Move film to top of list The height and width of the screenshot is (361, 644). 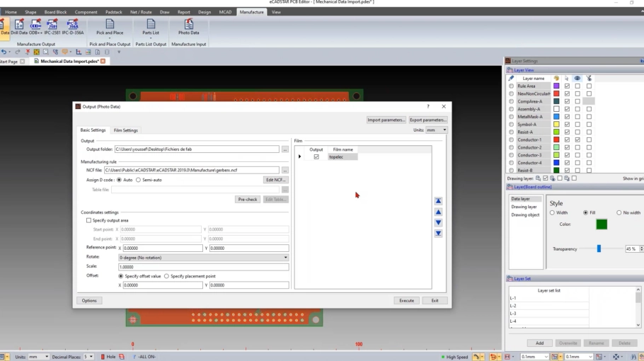click(x=438, y=201)
